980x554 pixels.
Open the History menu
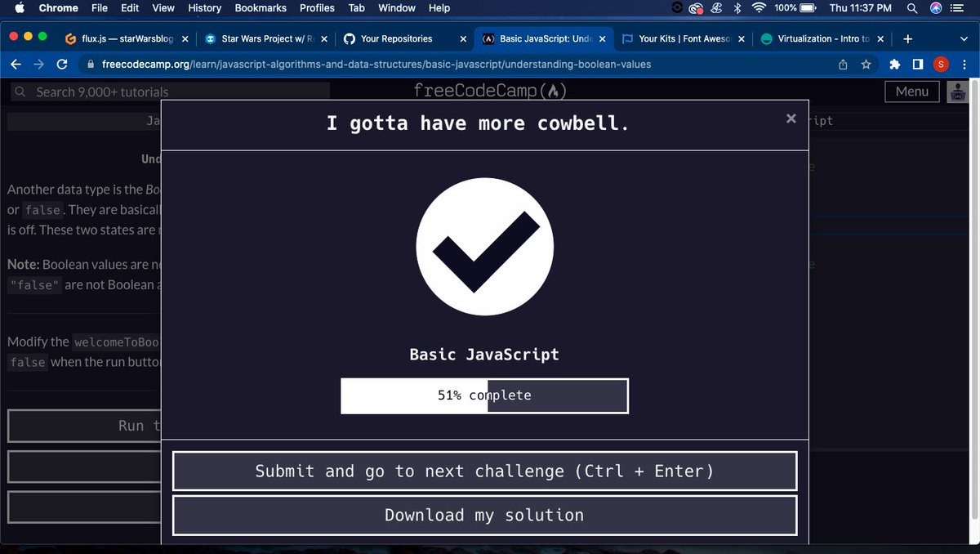pos(204,8)
